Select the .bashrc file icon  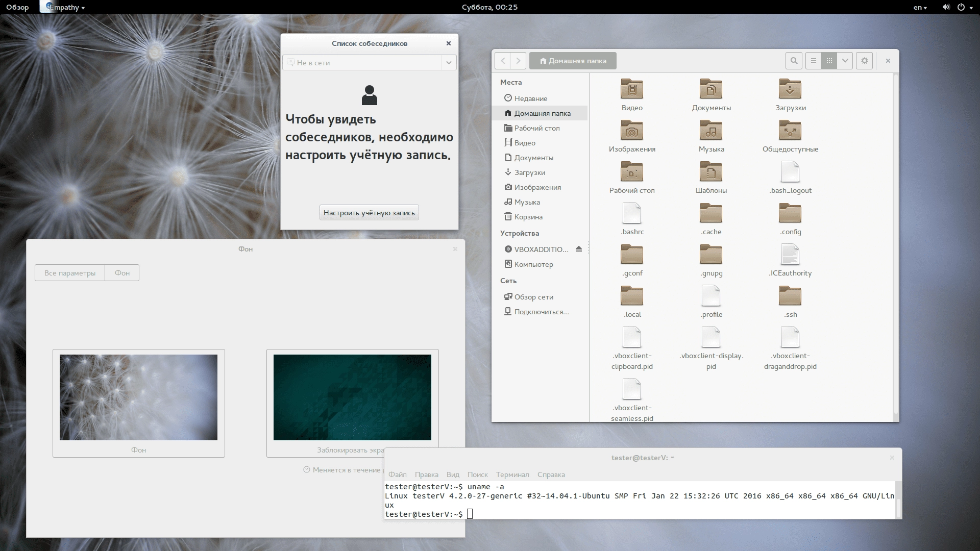632,213
